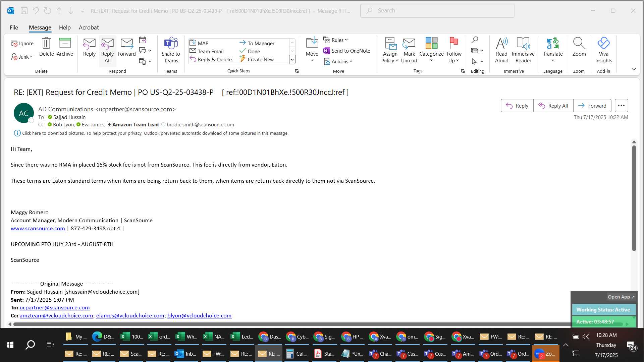
Task: Click the ribbon Reply All icon
Action: click(107, 50)
